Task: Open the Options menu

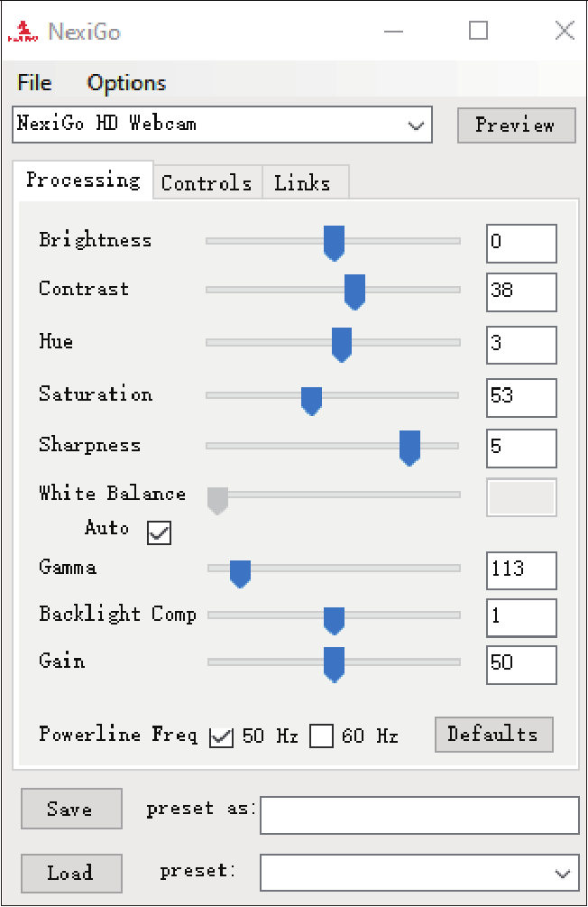Action: pos(126,83)
